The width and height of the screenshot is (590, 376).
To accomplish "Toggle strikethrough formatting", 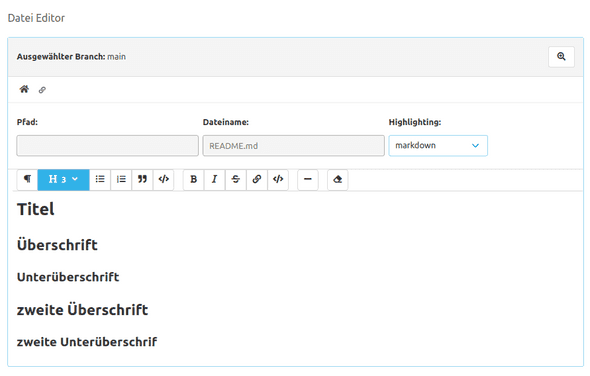I will [236, 180].
